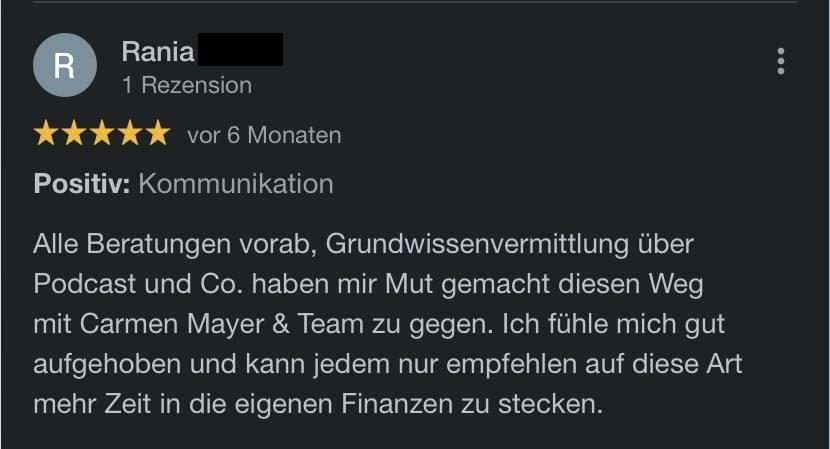Click the bold "Positiv:" label

click(82, 184)
